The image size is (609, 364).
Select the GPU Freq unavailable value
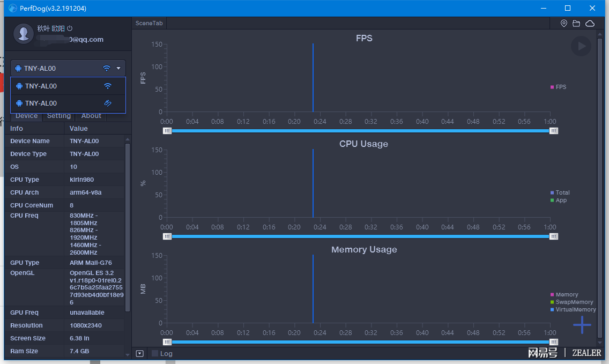coord(87,313)
